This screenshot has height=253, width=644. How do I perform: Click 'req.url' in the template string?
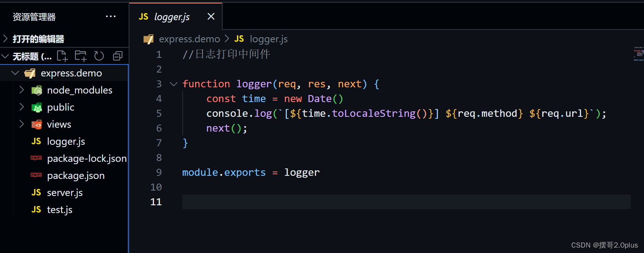(562, 113)
